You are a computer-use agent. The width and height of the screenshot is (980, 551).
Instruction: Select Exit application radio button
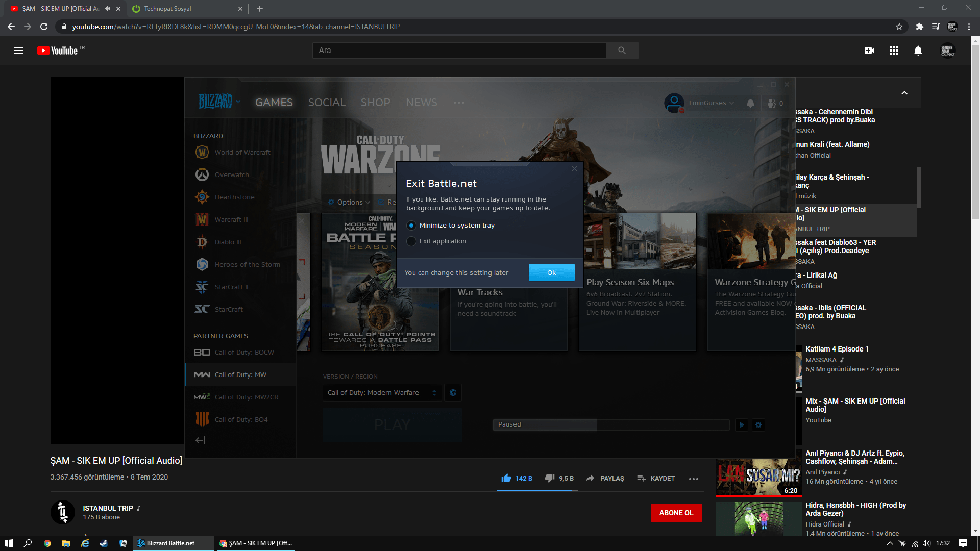411,241
